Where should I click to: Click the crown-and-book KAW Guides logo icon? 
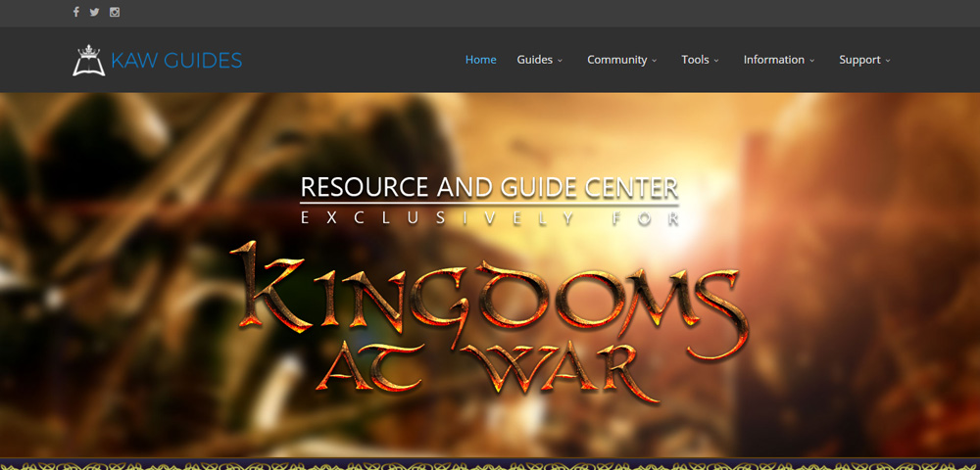point(88,61)
